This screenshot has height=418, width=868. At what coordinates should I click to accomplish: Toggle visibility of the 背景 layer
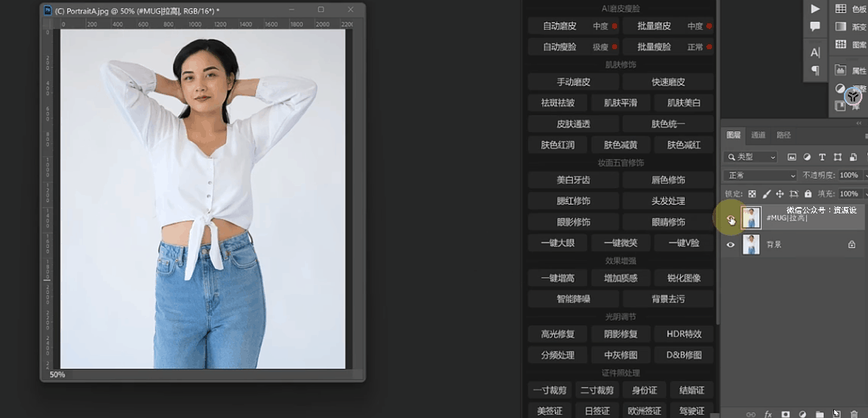click(730, 244)
